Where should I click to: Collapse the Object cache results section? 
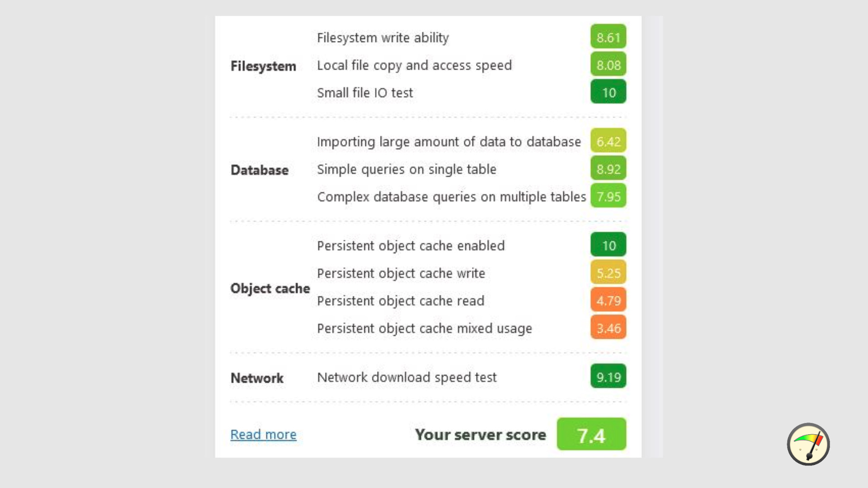click(x=270, y=288)
